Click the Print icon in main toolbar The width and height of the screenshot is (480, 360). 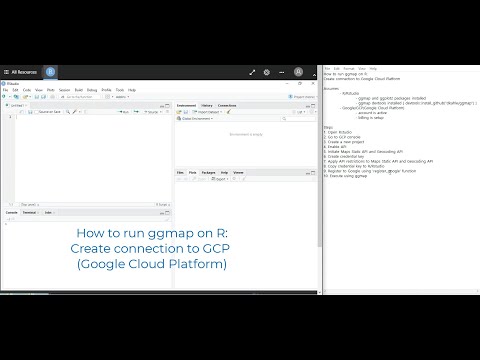(52, 97)
